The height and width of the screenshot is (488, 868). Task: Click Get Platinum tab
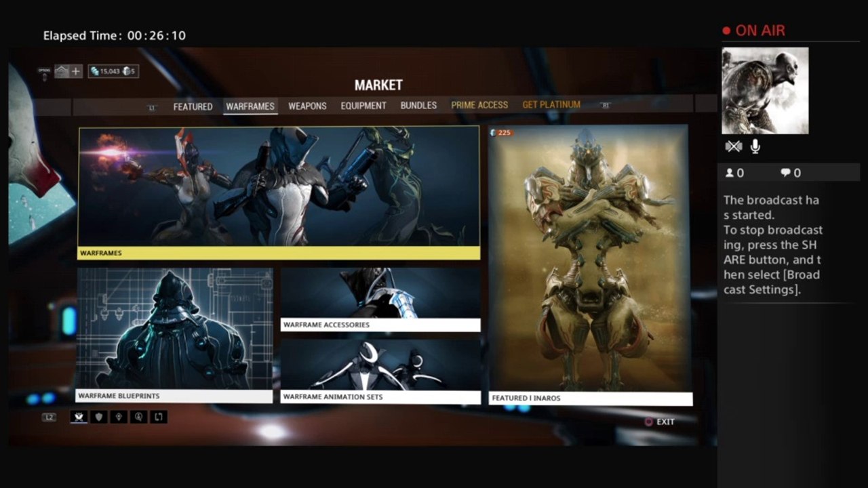point(551,104)
